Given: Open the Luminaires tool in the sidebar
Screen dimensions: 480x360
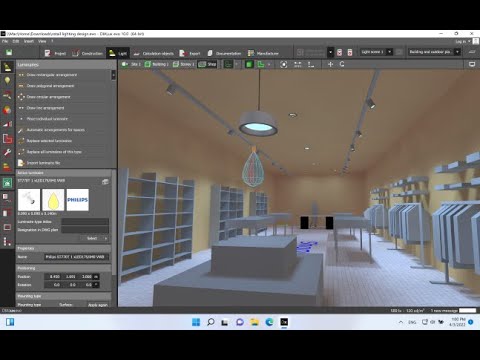Looking at the screenshot, I should click(7, 67).
